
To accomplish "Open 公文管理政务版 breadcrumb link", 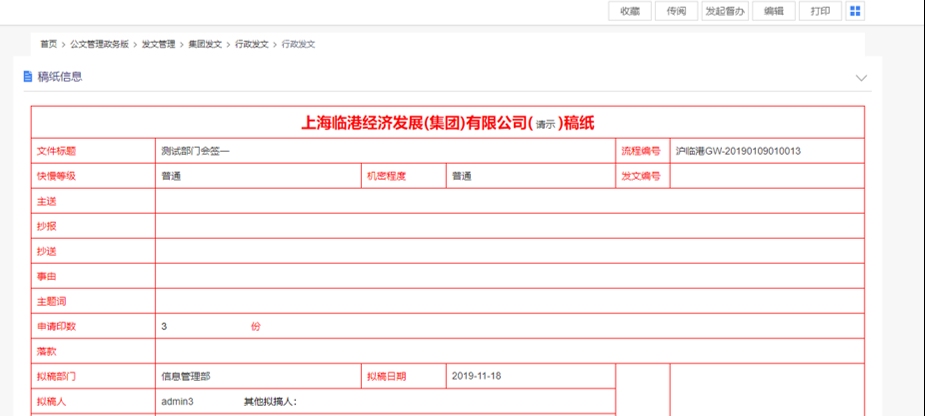I will click(99, 44).
